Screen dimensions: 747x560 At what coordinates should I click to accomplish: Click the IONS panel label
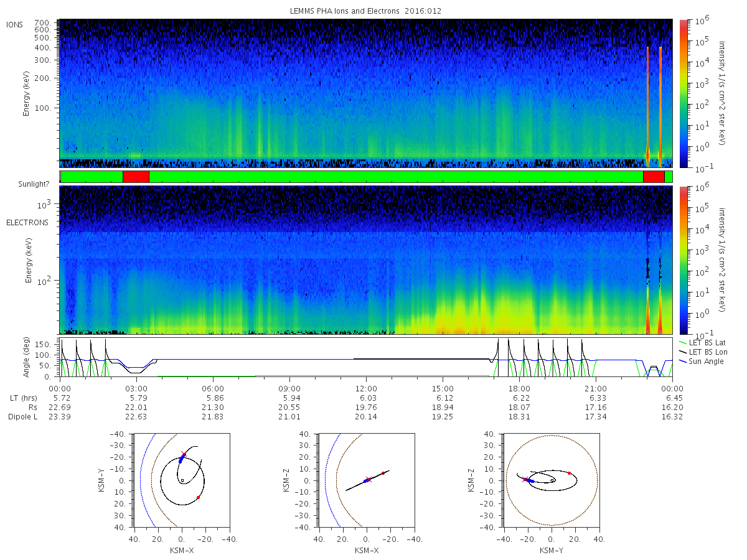[x=16, y=24]
